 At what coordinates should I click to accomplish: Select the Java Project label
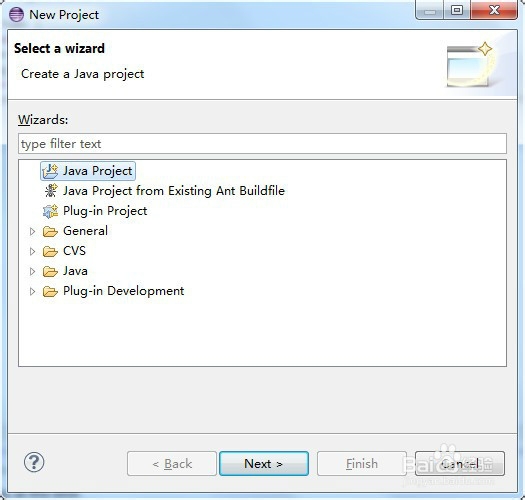pos(97,171)
